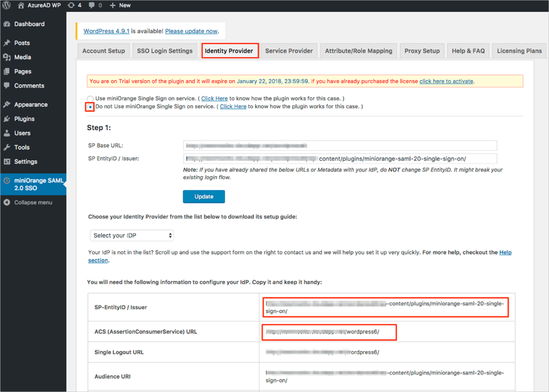Open Settings via sidebar icon
The height and width of the screenshot is (392, 549).
7,162
